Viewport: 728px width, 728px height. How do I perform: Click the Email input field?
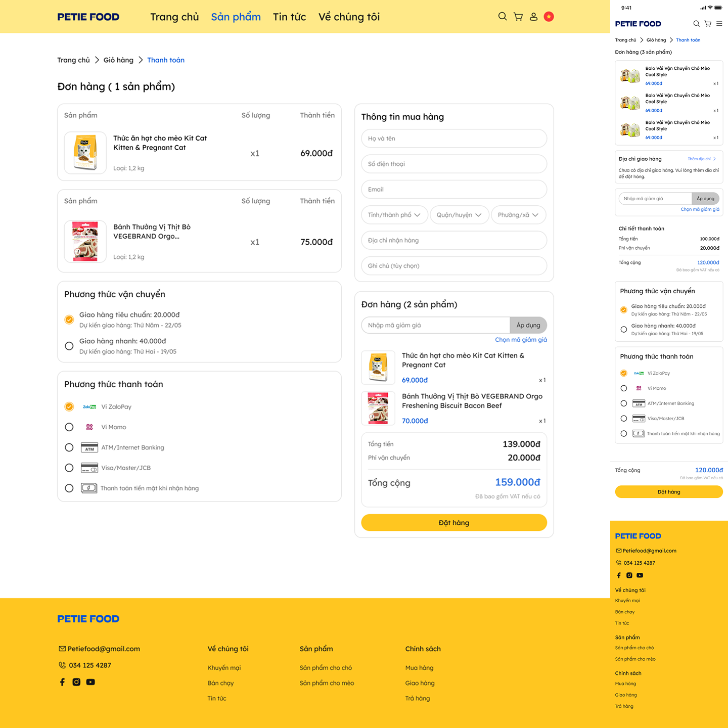pos(454,190)
